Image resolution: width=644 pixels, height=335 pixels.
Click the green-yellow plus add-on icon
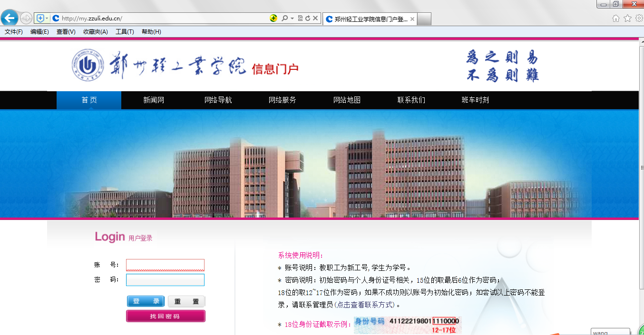tap(273, 18)
